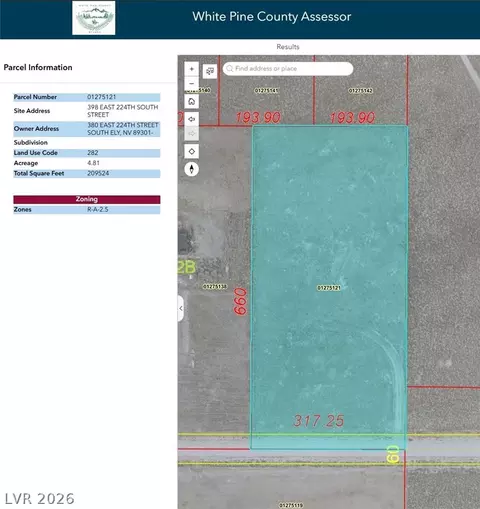Select parcel number value 01275121

point(102,97)
